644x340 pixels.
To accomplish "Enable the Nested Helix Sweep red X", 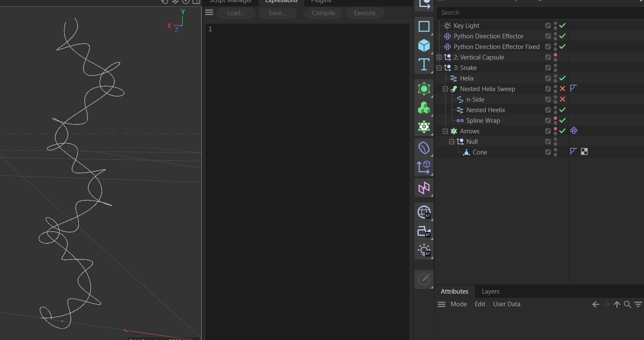I will tap(562, 89).
